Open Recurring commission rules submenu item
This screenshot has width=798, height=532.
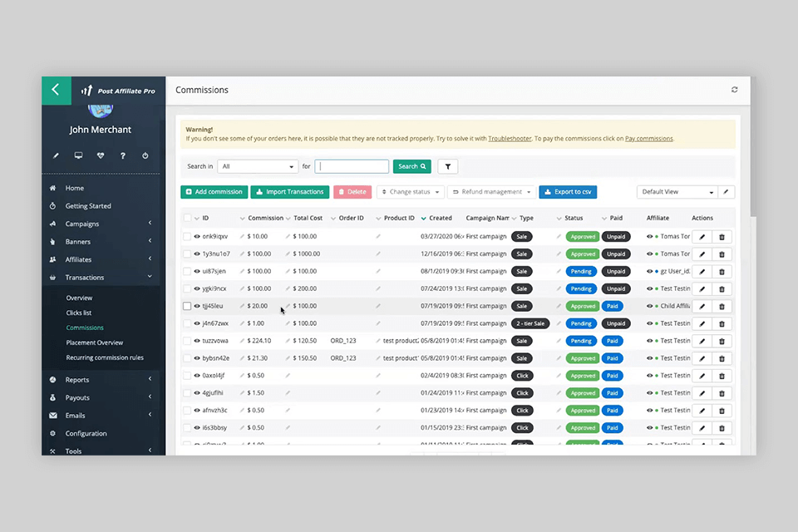coord(105,357)
